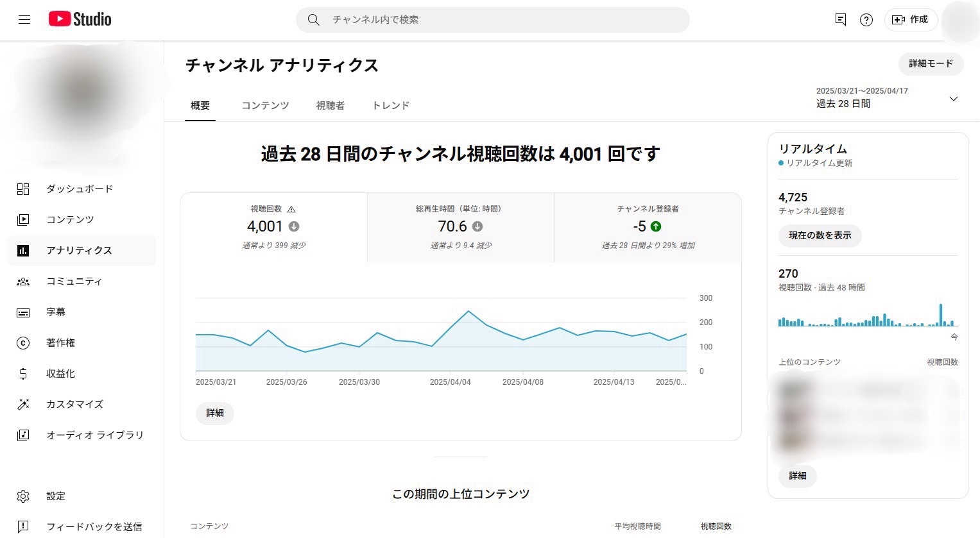Image resolution: width=980 pixels, height=538 pixels.
Task: Click the YouTube Studio logo
Action: pos(80,19)
